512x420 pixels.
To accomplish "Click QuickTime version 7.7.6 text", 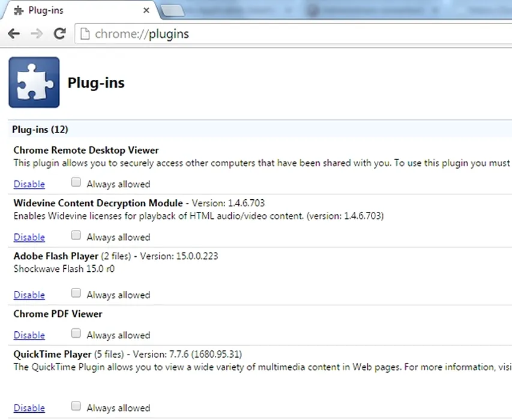I will point(187,355).
